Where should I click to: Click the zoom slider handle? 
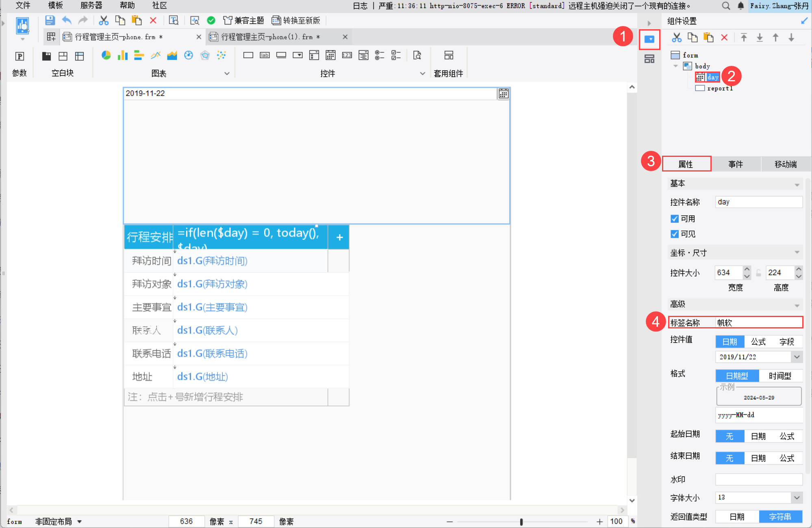tap(521, 521)
